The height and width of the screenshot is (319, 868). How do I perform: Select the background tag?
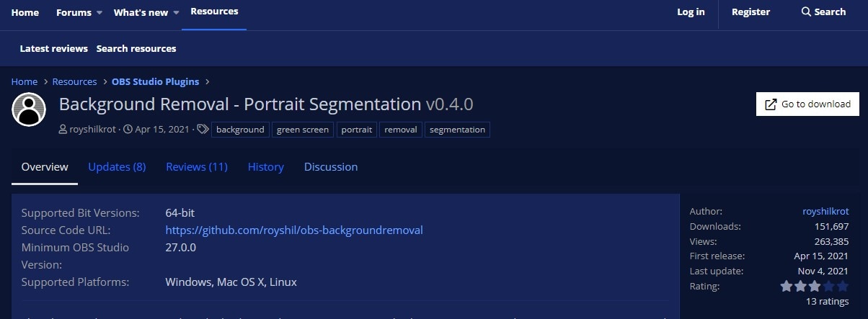[x=240, y=130]
